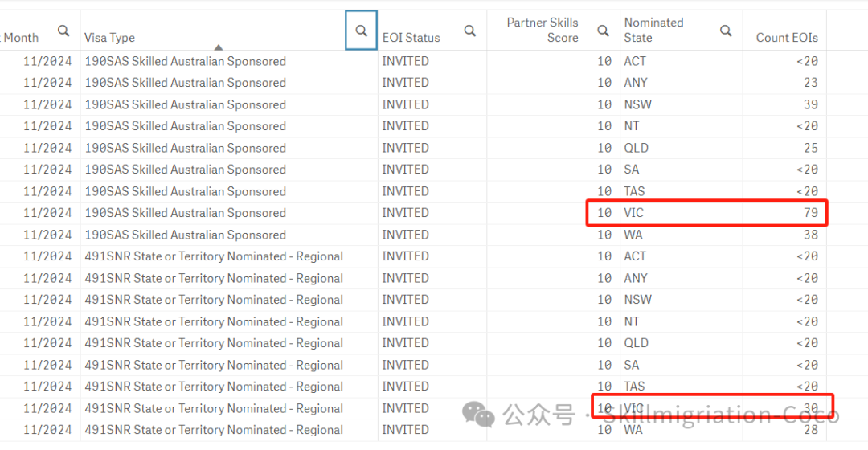Viewport: 868px width, 450px height.
Task: Click ANY state with count 23
Action: coord(636,83)
